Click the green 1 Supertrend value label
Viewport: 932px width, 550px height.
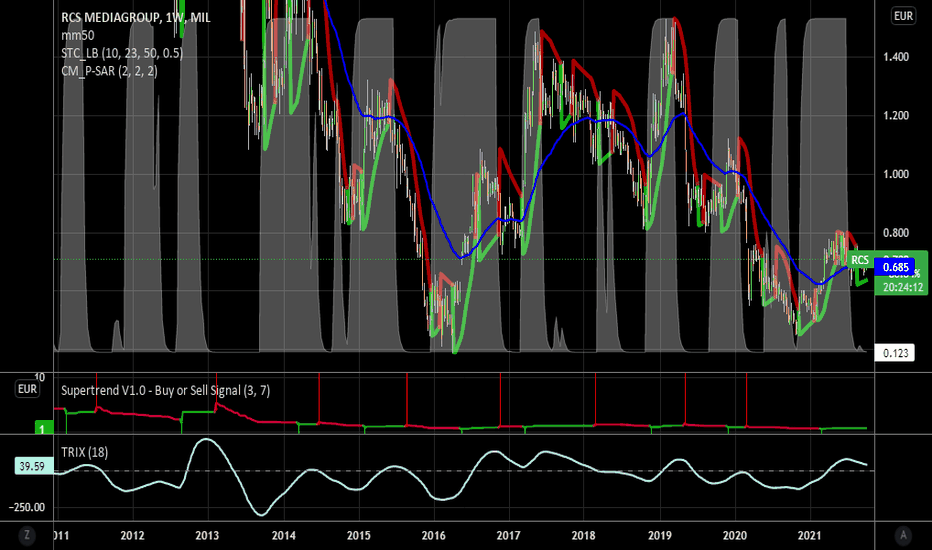(42, 429)
